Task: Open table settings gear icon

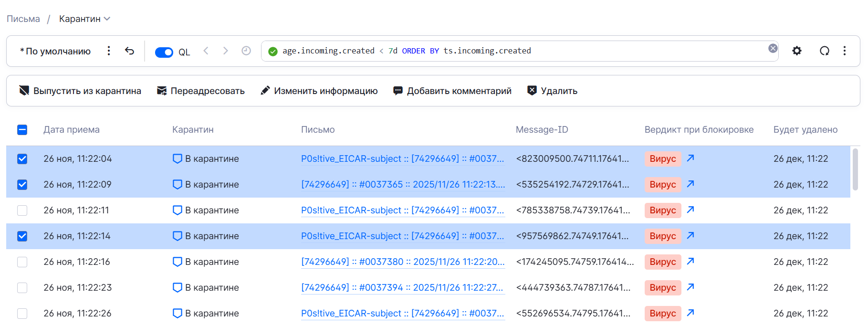Action: pyautogui.click(x=796, y=51)
